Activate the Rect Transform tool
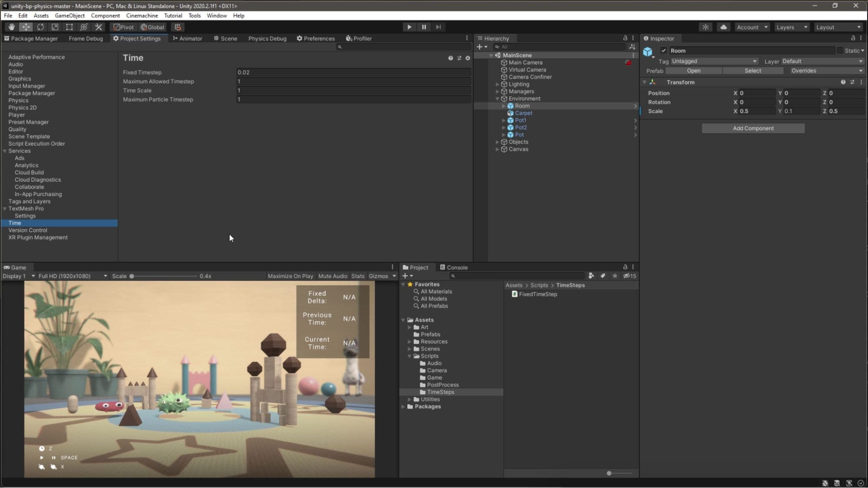The width and height of the screenshot is (868, 488). click(69, 27)
